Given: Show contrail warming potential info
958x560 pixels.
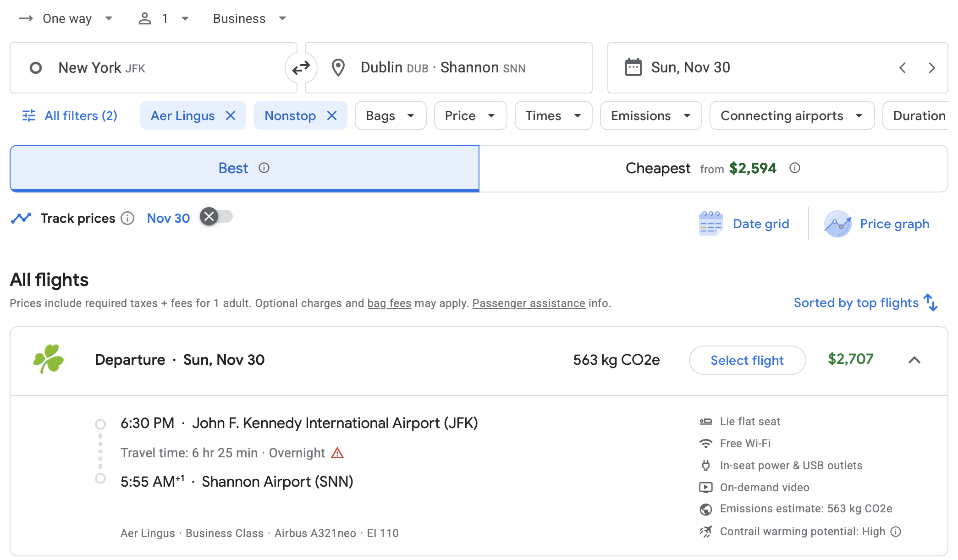Looking at the screenshot, I should pyautogui.click(x=896, y=532).
